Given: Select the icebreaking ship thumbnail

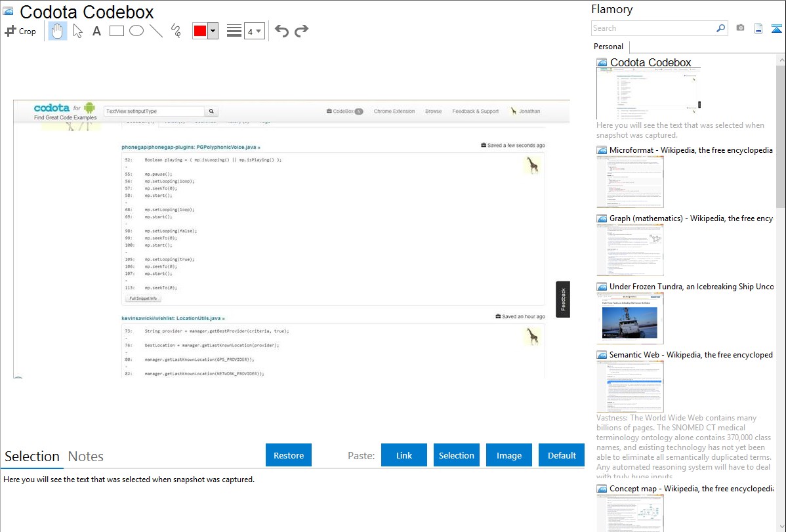Looking at the screenshot, I should pyautogui.click(x=630, y=318).
